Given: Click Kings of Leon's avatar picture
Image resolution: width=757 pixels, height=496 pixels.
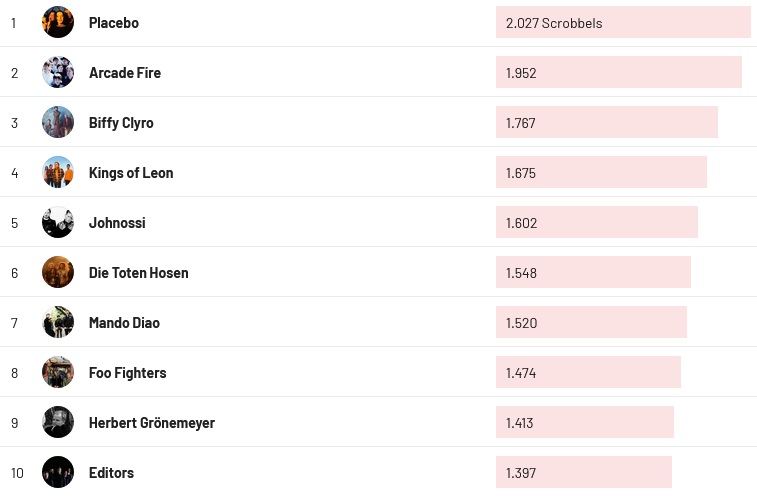Looking at the screenshot, I should pos(58,172).
